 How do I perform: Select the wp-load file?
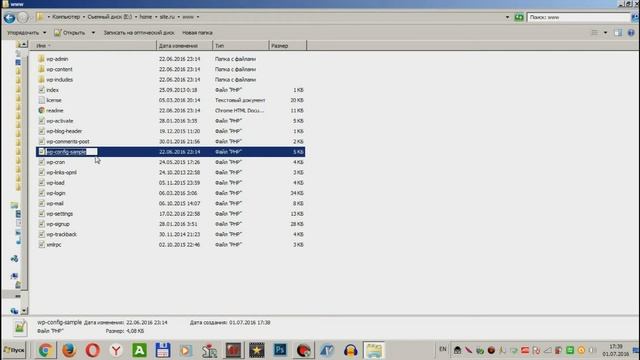170,182
